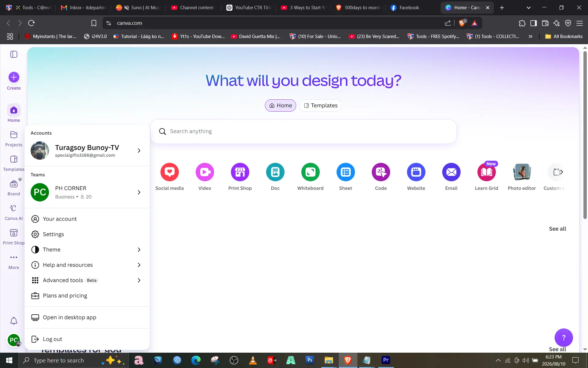Open Print Shop in the left sidebar
The height and width of the screenshot is (368, 588).
(14, 237)
